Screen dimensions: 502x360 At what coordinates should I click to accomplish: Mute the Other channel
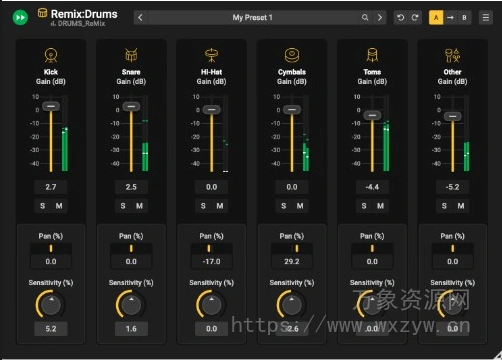(461, 206)
